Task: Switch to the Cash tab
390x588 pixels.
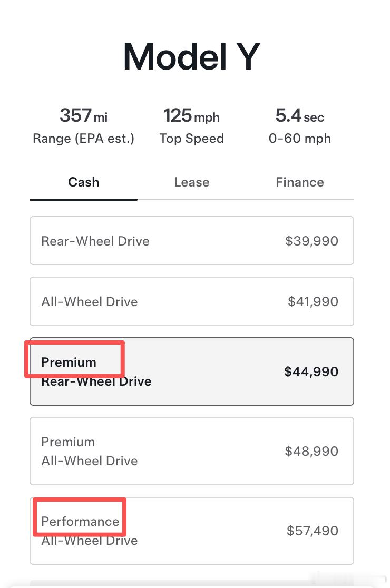Action: click(x=83, y=182)
